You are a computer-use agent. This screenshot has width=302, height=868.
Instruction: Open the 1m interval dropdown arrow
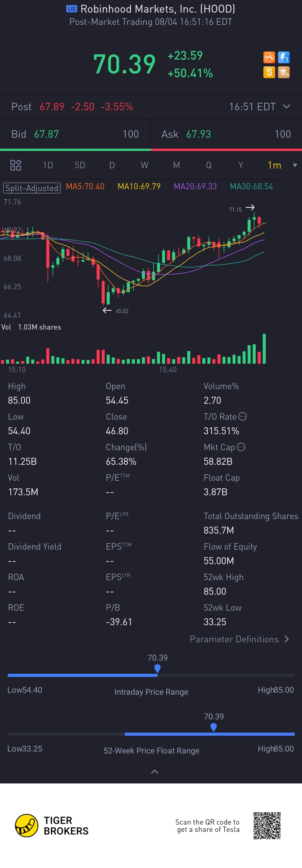pos(295,165)
